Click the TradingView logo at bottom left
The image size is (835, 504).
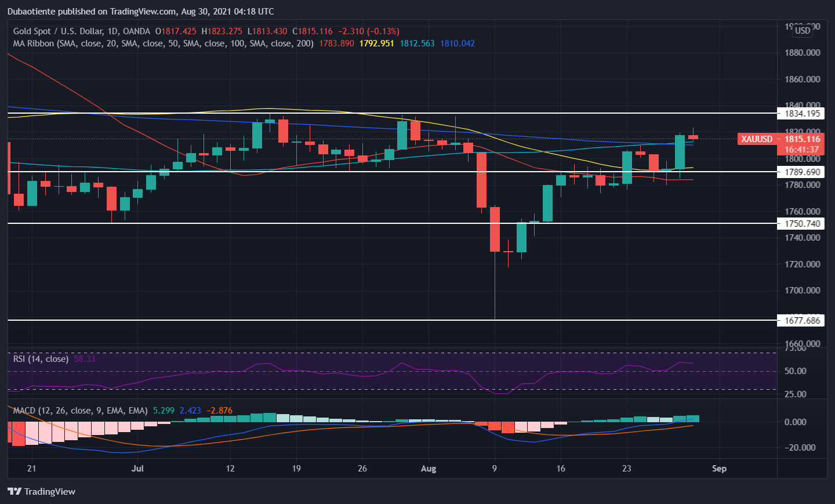[x=41, y=491]
